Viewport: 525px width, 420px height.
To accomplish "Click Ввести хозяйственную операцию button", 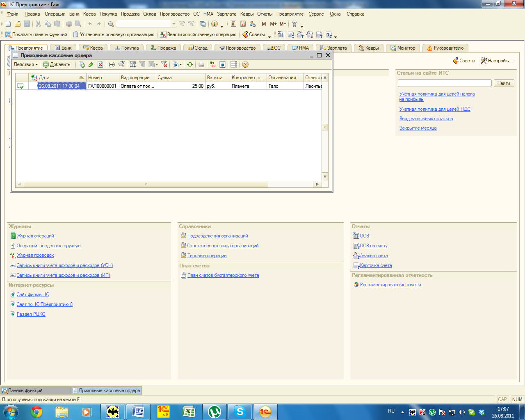I will [x=198, y=34].
